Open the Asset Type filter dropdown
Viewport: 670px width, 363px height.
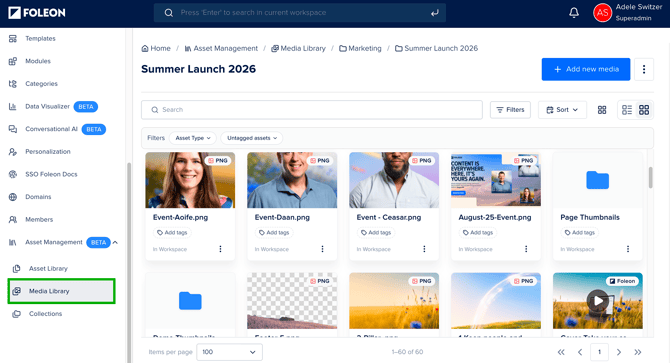[193, 138]
